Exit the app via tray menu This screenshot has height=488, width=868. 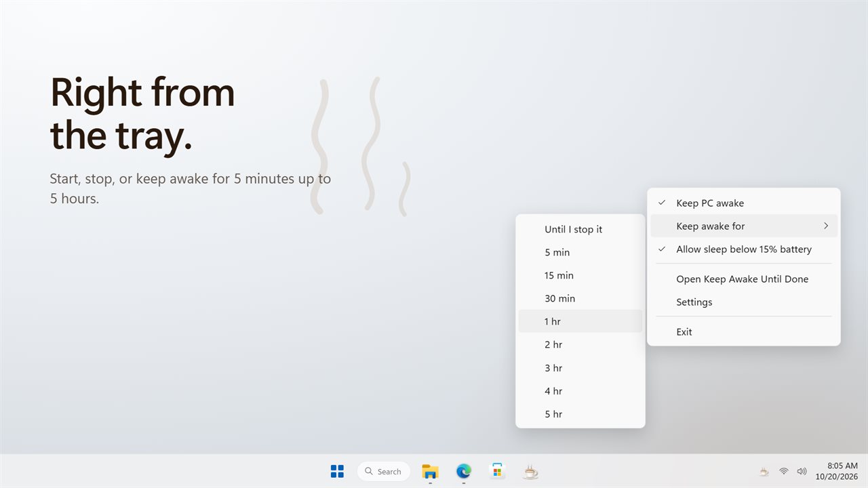pyautogui.click(x=744, y=331)
